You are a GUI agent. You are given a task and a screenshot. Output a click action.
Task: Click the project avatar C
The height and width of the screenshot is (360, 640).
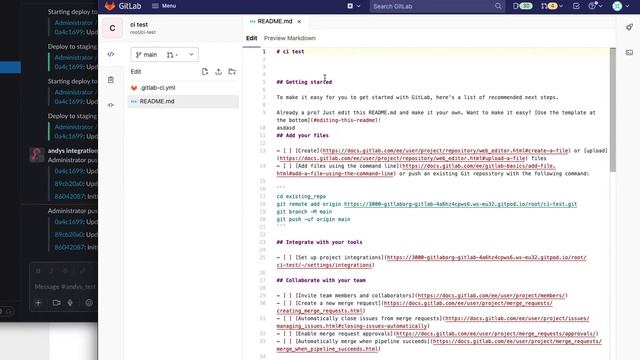point(112,28)
